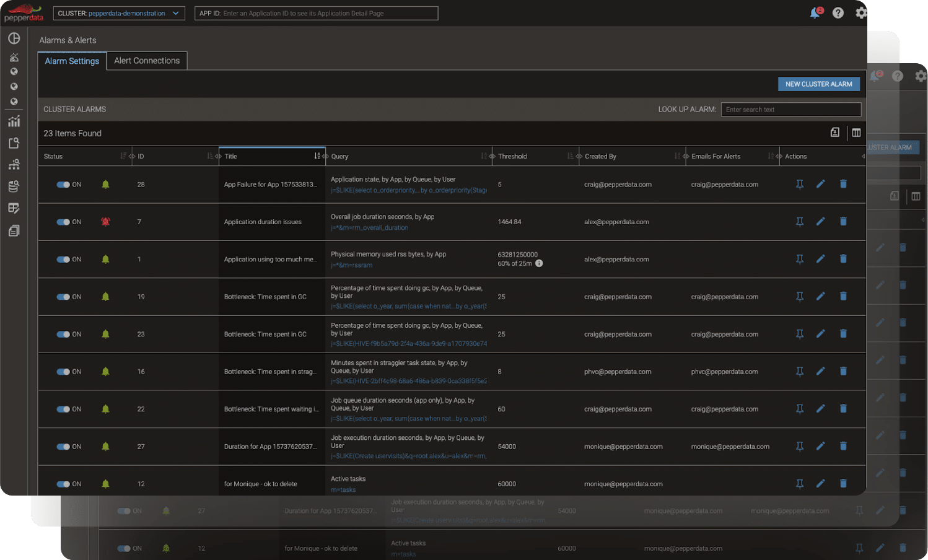
Task: Open the pie chart dashboard sidebar icon
Action: (14, 38)
